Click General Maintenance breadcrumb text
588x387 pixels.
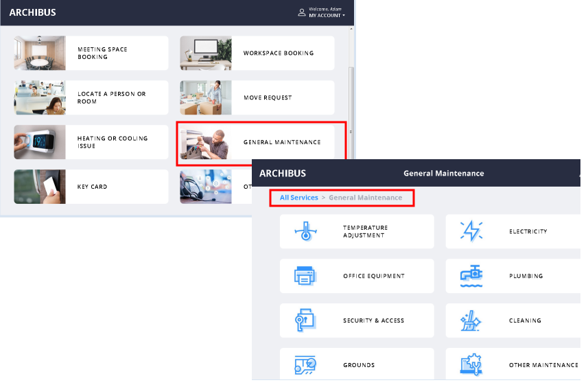pos(366,198)
